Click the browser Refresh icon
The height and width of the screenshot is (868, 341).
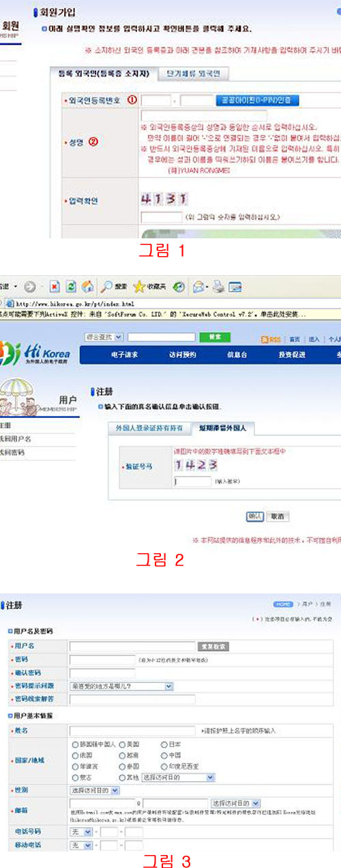coord(70,287)
